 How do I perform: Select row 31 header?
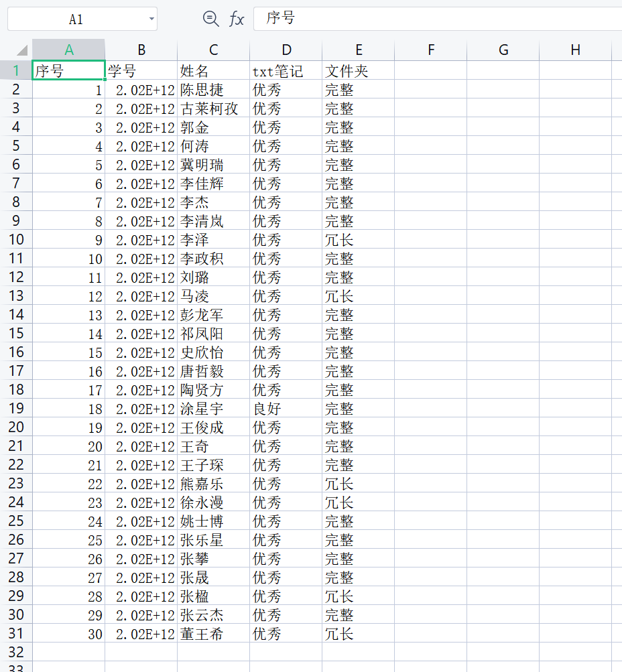click(17, 634)
